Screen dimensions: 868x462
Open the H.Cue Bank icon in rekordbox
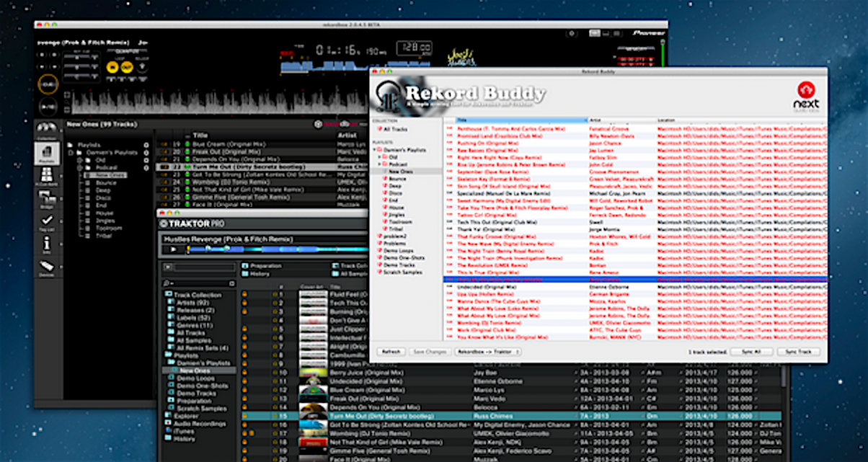coord(47,177)
